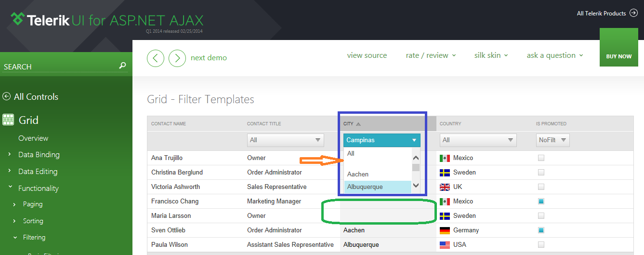Open the Country filter dropdown
The width and height of the screenshot is (644, 255).
pos(478,140)
